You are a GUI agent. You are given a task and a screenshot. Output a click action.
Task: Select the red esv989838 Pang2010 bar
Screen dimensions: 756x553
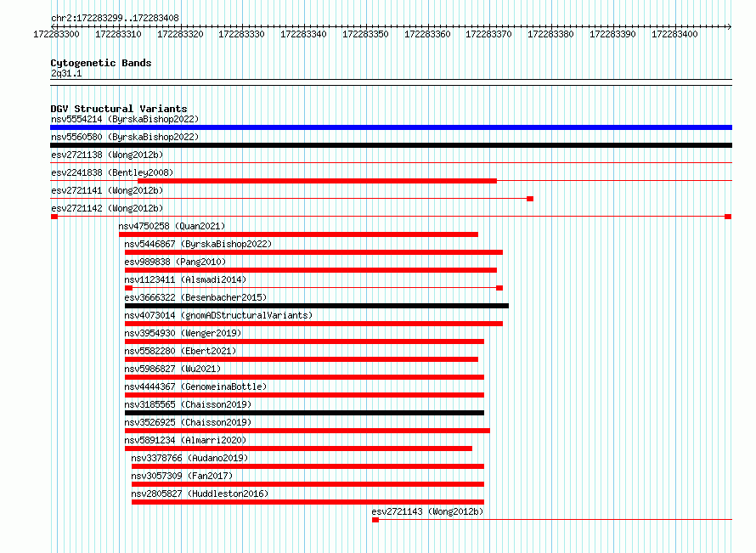311,270
